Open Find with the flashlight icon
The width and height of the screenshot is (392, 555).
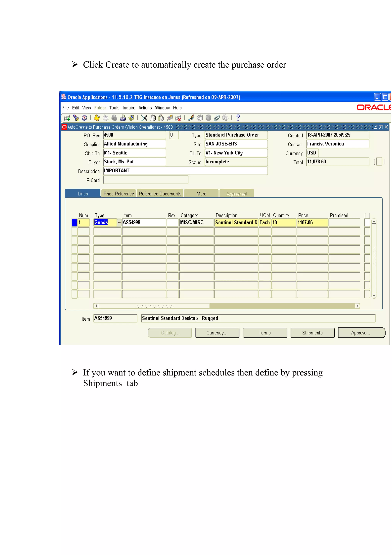point(76,118)
